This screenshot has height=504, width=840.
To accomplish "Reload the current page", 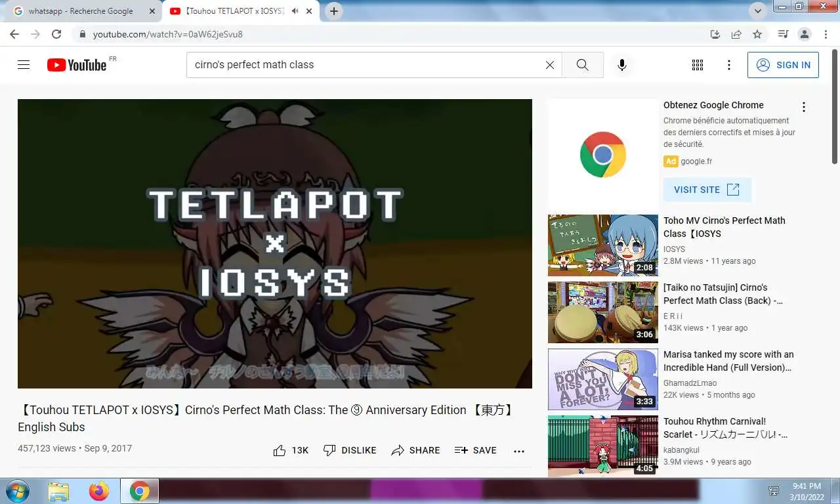I will [56, 34].
